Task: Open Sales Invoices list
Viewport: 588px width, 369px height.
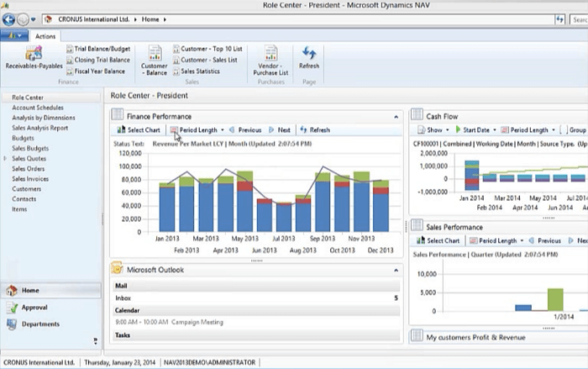Action: coord(30,179)
